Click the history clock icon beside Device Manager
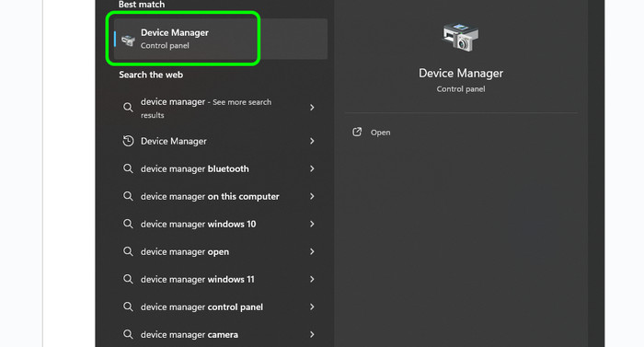Image resolution: width=644 pixels, height=347 pixels. [128, 141]
